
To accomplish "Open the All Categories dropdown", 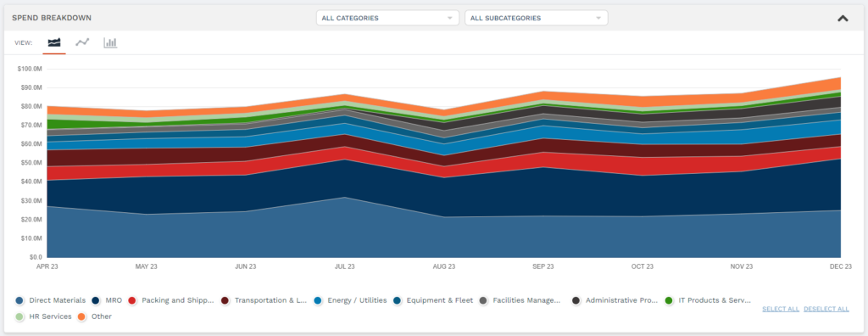I will coord(387,18).
